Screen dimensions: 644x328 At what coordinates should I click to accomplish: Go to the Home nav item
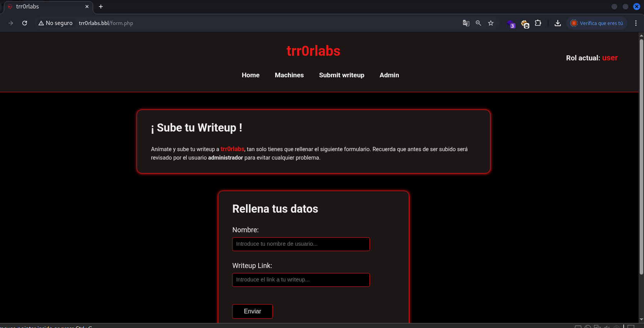coord(251,75)
